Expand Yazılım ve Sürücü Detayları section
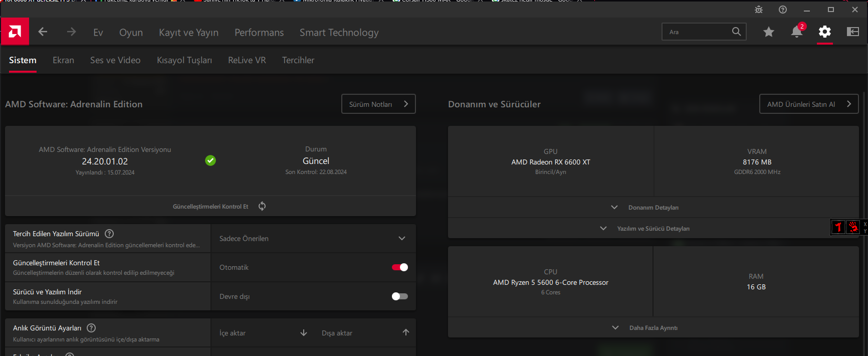Viewport: 868px width, 356px height. pyautogui.click(x=654, y=228)
